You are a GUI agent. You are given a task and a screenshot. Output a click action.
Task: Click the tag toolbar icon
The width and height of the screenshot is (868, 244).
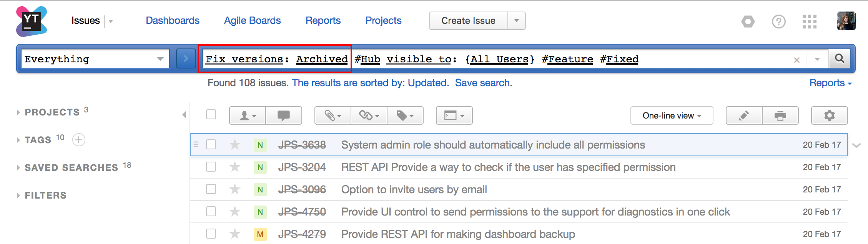[x=405, y=115]
